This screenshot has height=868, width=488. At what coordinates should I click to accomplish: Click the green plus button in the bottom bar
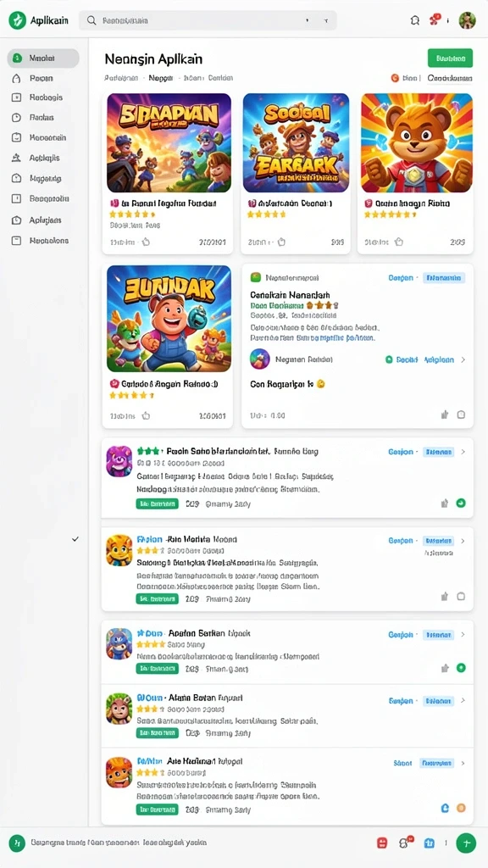coord(466,843)
